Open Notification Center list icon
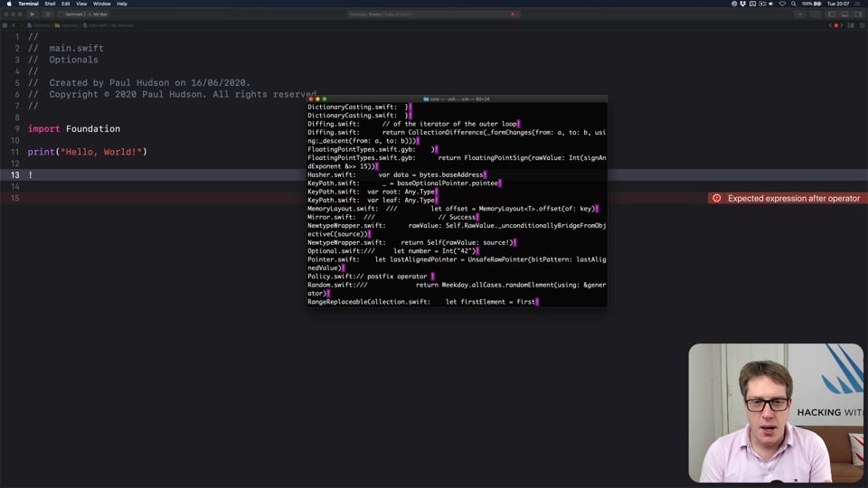This screenshot has height=488, width=868. 857,4
